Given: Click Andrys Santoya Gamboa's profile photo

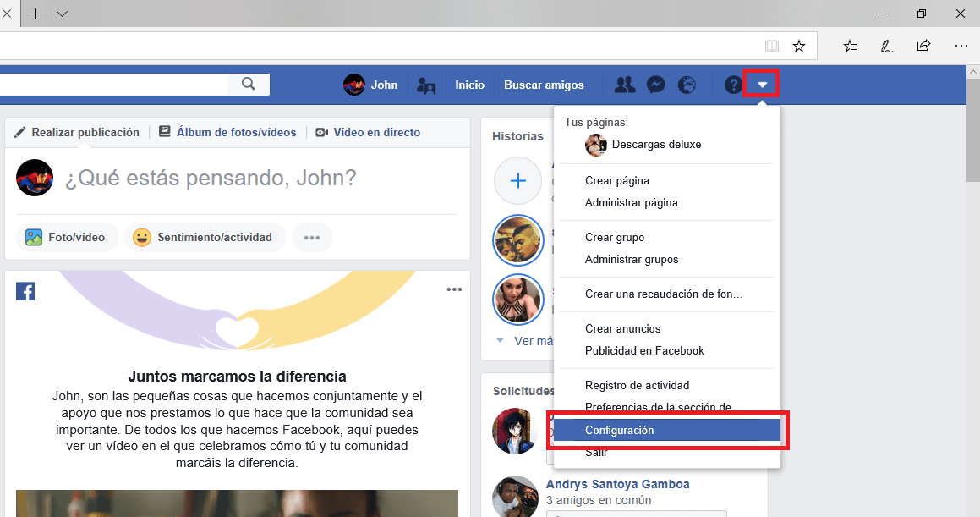Looking at the screenshot, I should 515,497.
